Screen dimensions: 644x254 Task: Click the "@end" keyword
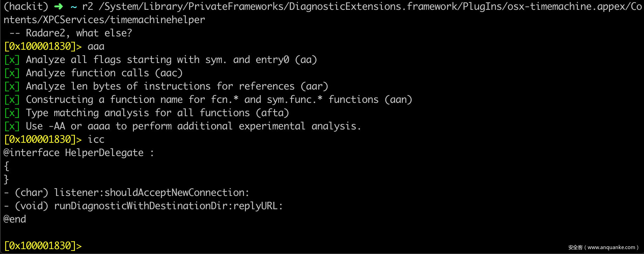[15, 219]
